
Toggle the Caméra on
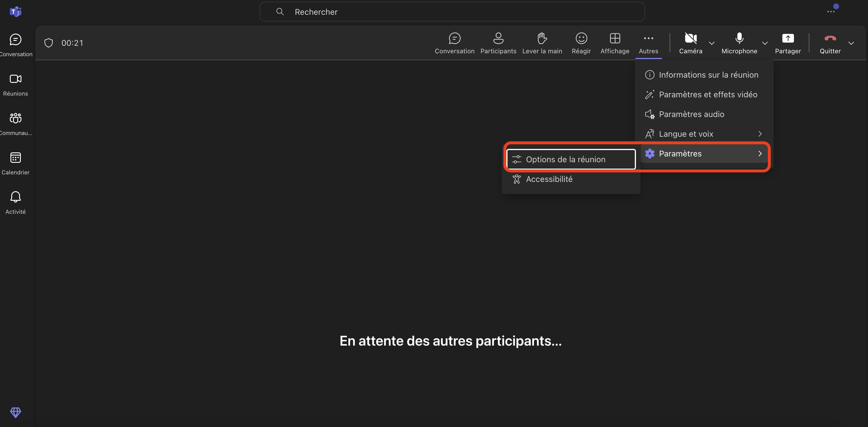click(690, 43)
